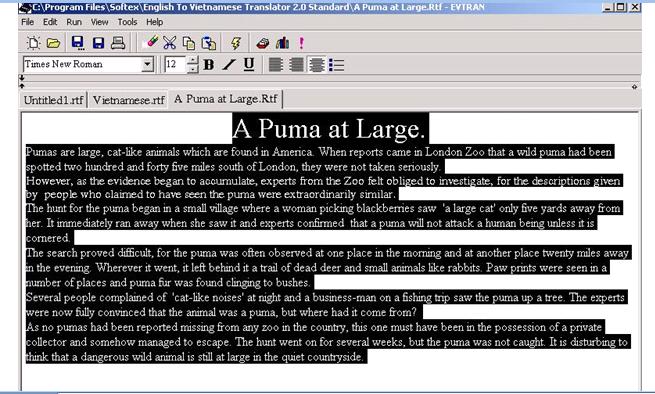Viewport: 655px width, 394px height.
Task: Click the font size input field
Action: point(175,64)
